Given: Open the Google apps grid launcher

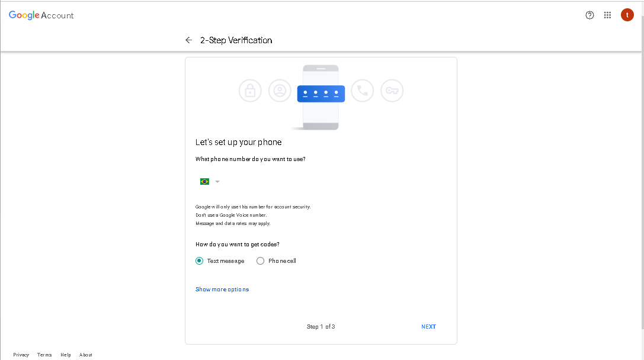Looking at the screenshot, I should [607, 15].
